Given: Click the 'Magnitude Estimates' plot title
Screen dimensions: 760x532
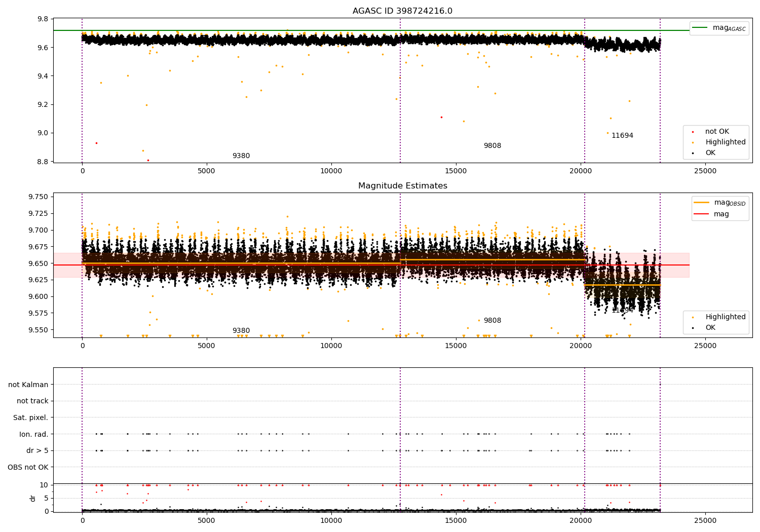Looking at the screenshot, I should point(402,186).
